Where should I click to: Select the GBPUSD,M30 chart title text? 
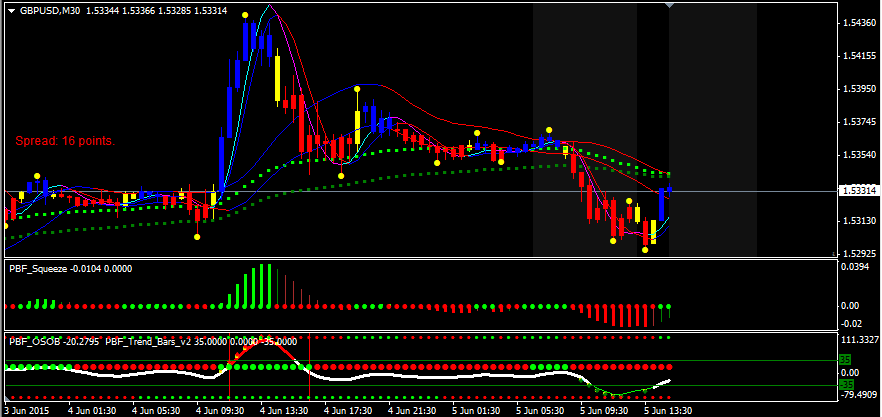click(x=51, y=11)
